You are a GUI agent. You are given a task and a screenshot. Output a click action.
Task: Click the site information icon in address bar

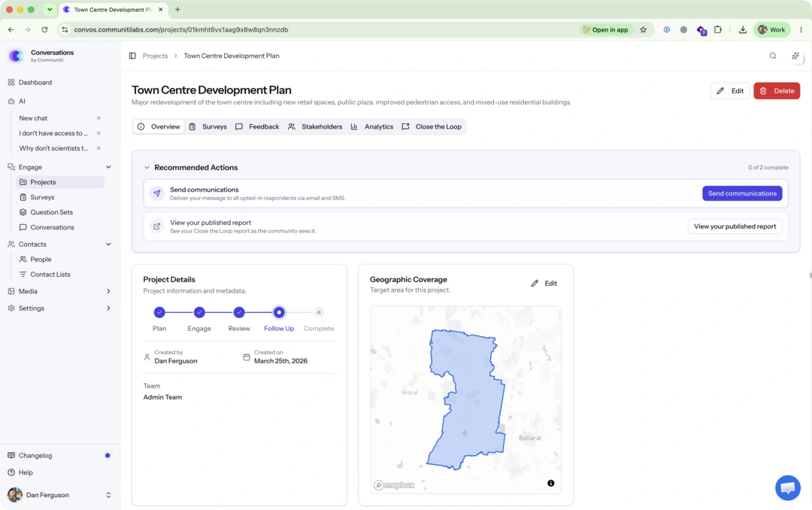[x=65, y=29]
